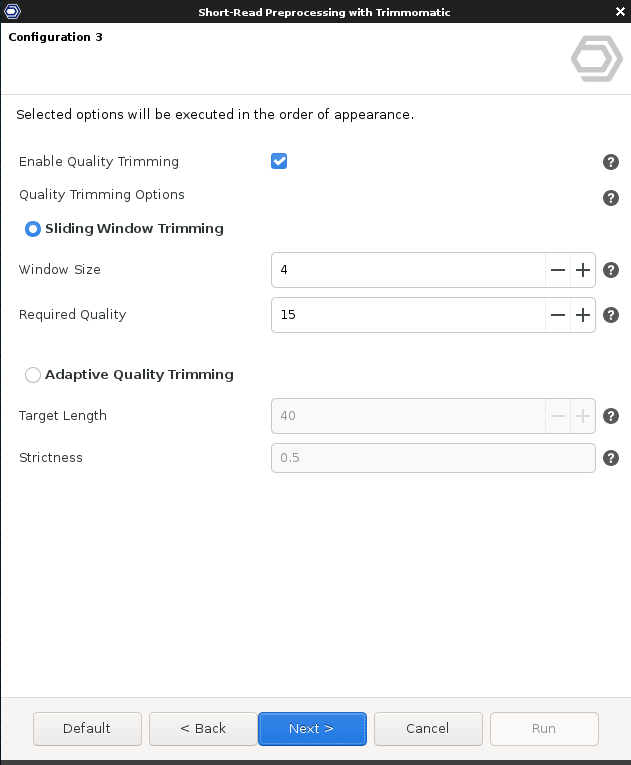Open help for Window Size

[611, 270]
